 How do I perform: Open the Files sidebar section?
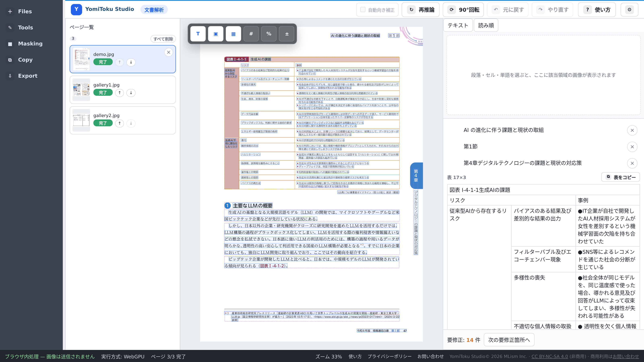click(31, 11)
